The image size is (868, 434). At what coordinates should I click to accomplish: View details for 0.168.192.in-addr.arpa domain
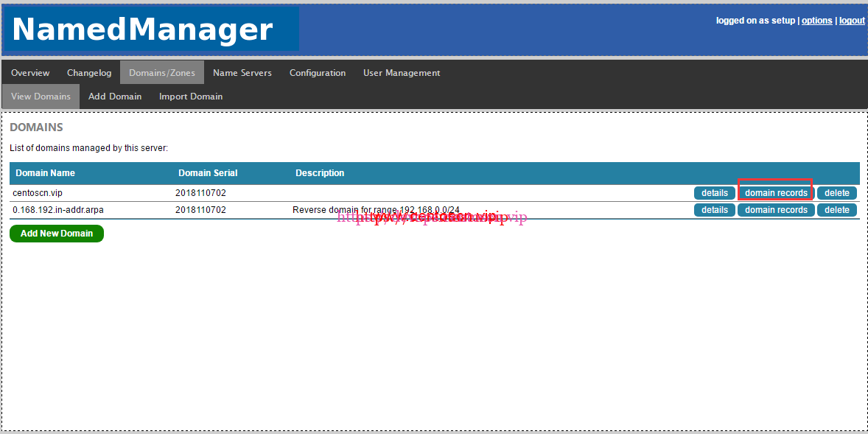714,210
